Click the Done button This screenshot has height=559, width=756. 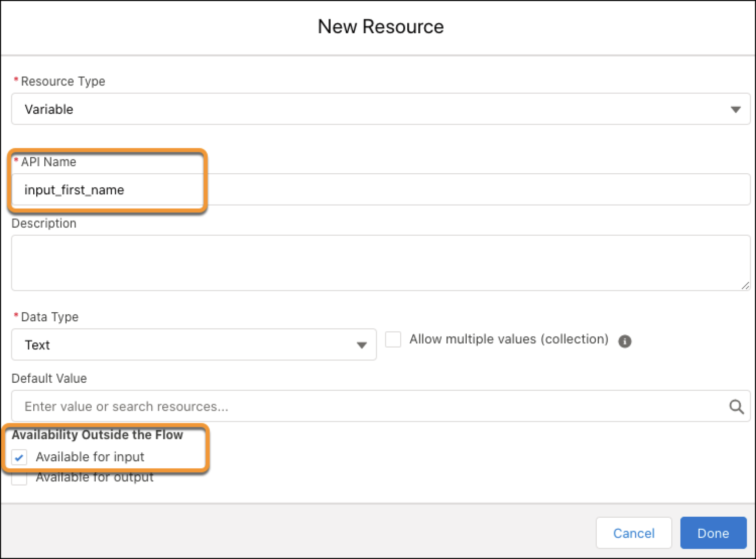[x=713, y=533]
